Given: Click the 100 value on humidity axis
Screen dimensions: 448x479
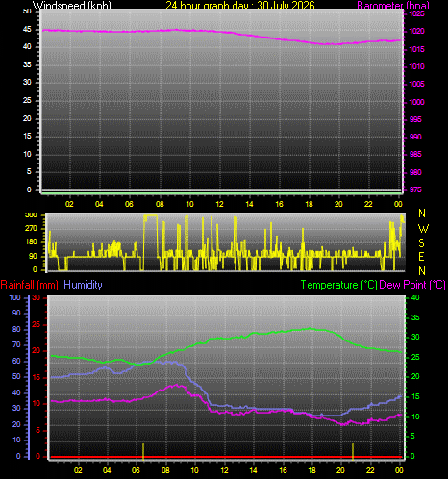Looking at the screenshot, I should (x=14, y=297).
